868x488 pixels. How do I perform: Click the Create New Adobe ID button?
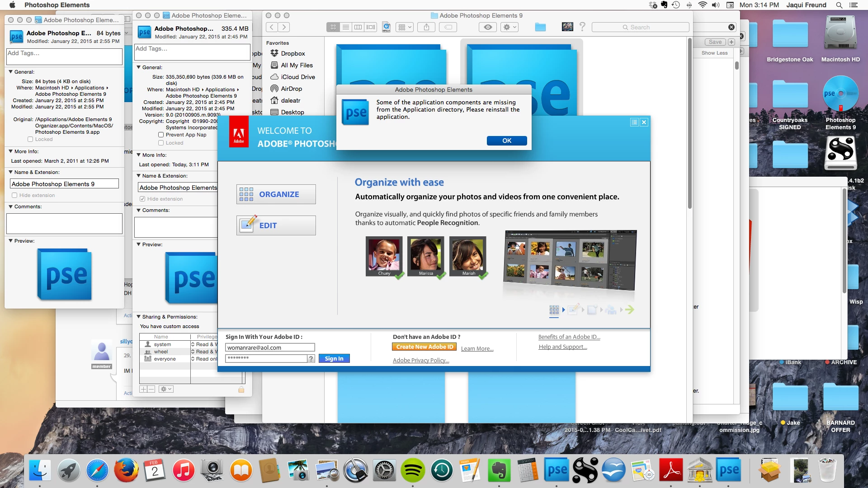424,347
